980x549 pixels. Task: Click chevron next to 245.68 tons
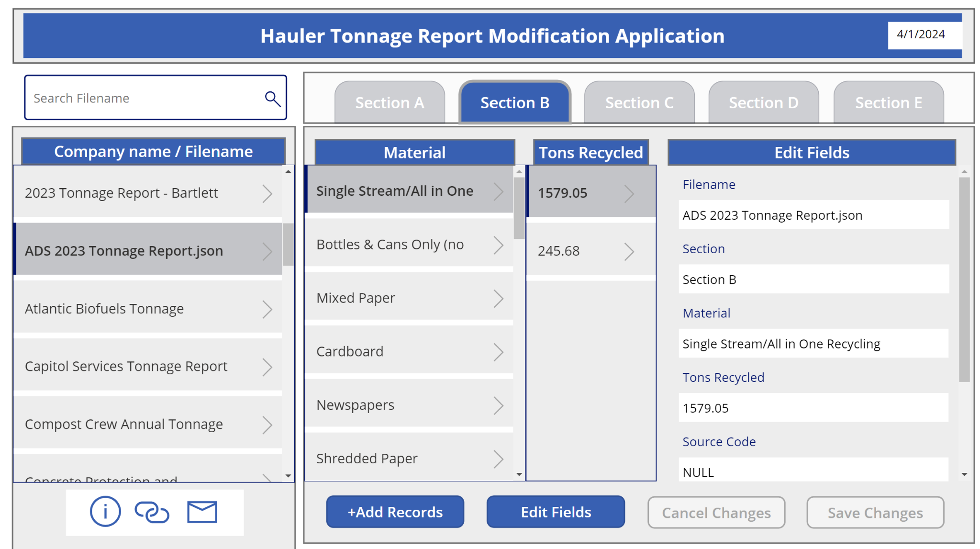coord(629,251)
